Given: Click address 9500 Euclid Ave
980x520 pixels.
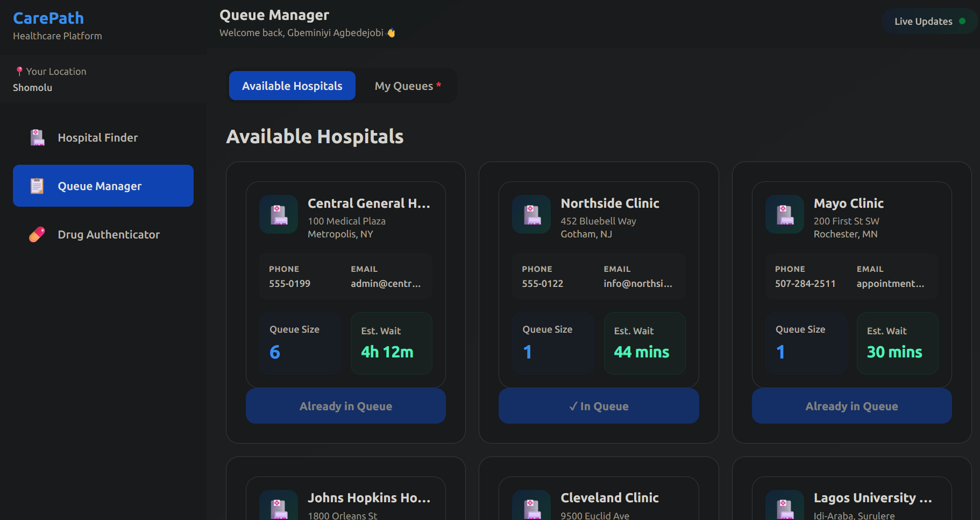Looking at the screenshot, I should 595,516.
